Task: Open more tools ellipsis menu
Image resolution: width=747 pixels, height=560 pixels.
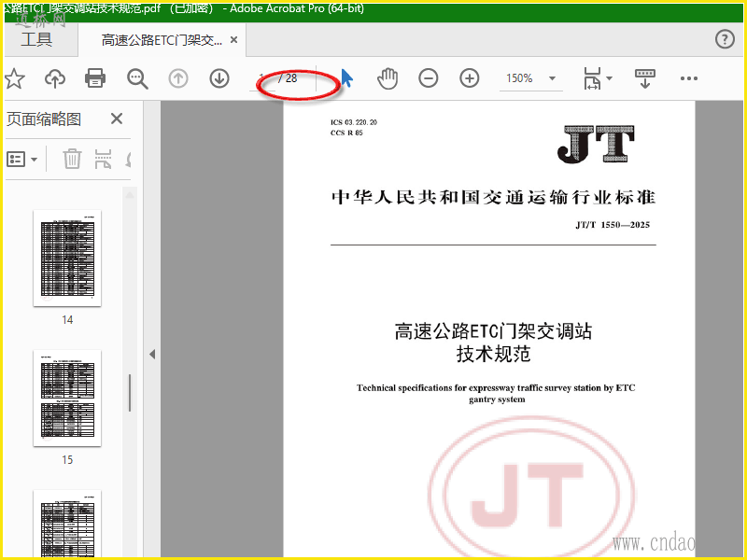Action: tap(689, 78)
